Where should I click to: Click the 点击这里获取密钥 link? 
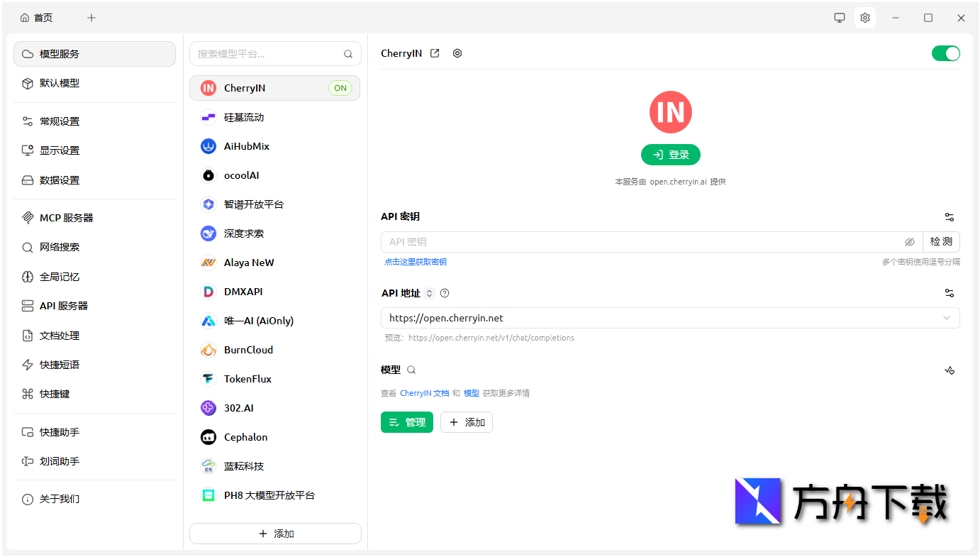[416, 262]
